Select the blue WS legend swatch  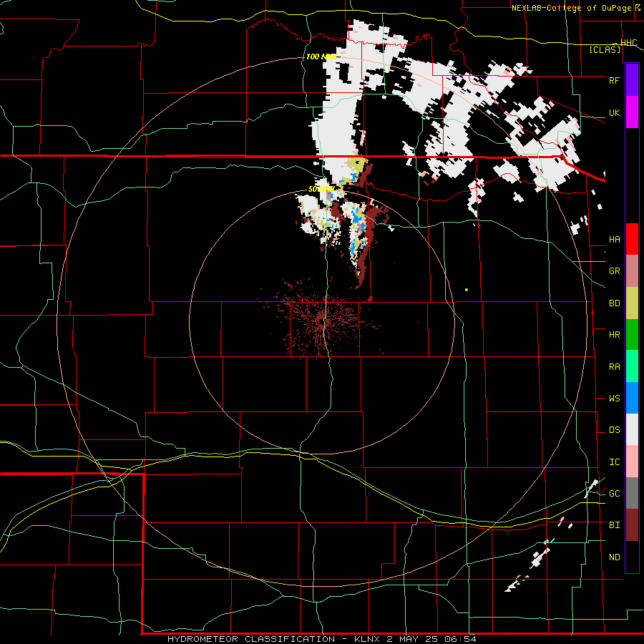[x=632, y=398]
